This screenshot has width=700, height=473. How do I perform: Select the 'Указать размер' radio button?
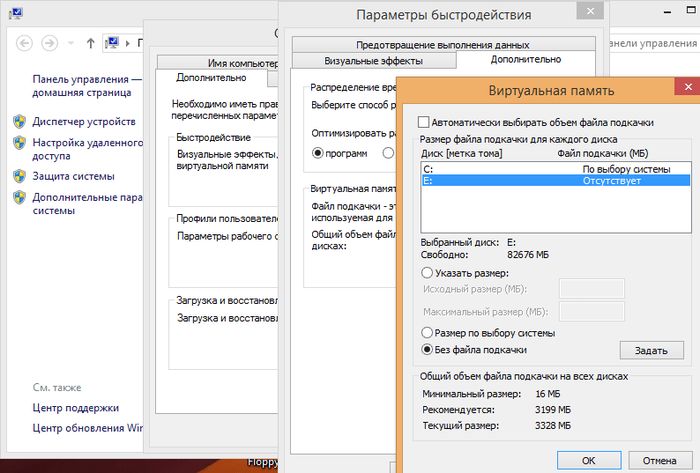click(428, 272)
